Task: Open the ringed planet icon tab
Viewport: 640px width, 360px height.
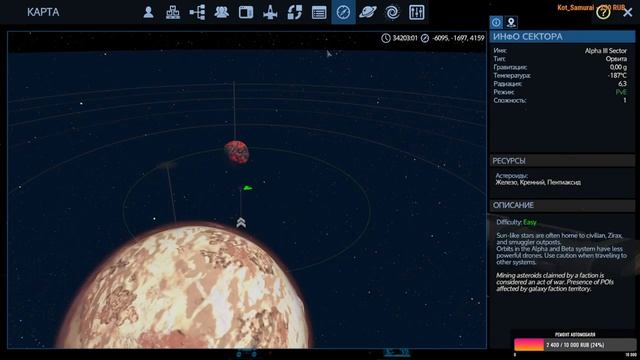Action: [x=368, y=12]
